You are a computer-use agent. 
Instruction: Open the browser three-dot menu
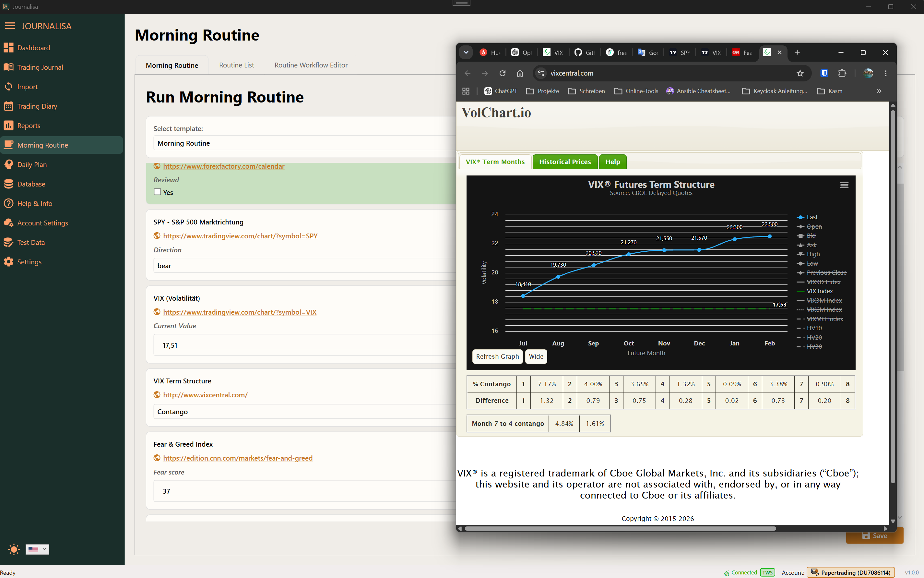pos(886,73)
